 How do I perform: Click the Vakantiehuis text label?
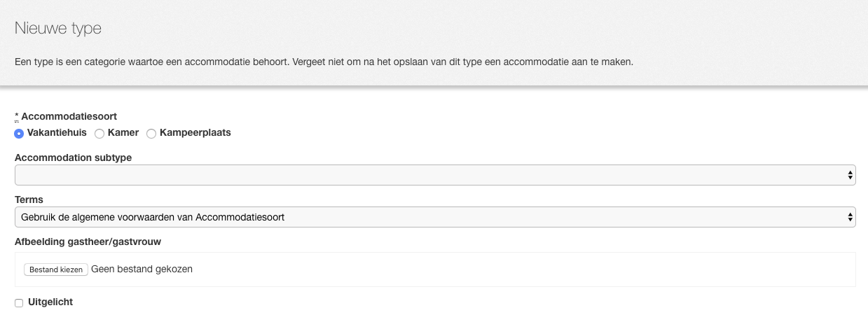[57, 132]
